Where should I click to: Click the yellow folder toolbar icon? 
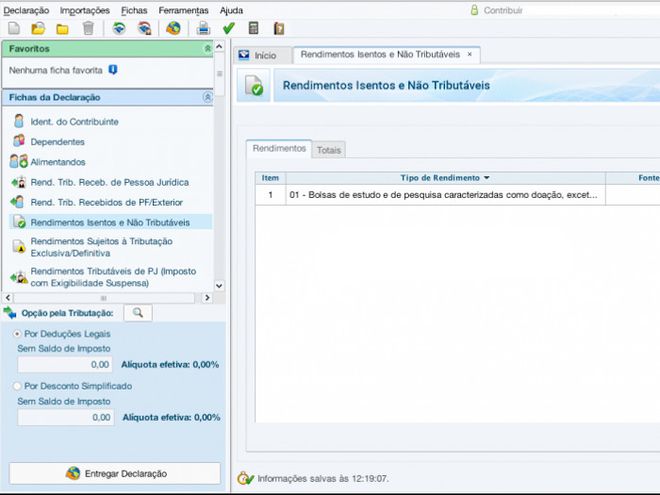pyautogui.click(x=62, y=29)
